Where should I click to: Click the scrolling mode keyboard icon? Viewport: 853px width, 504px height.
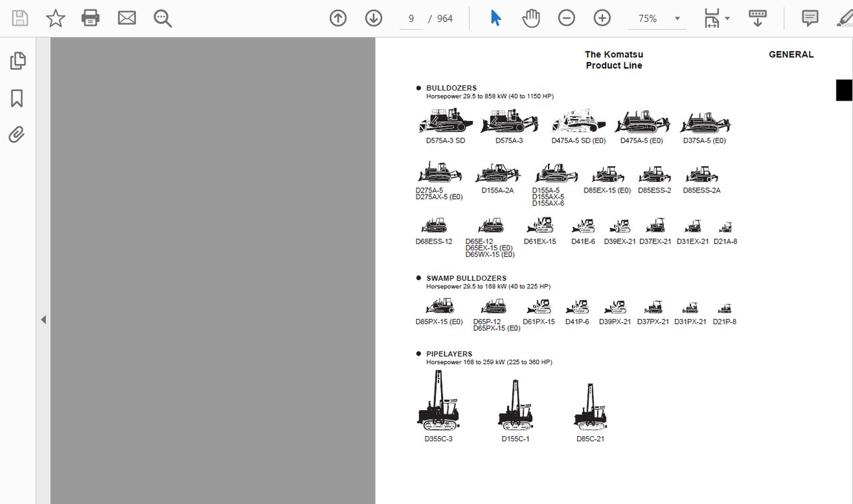click(x=757, y=18)
